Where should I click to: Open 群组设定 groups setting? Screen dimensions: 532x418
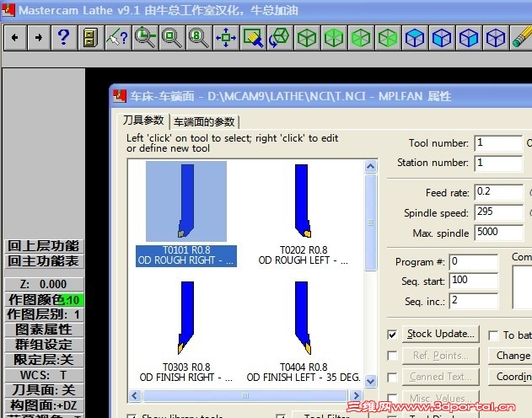click(x=44, y=345)
